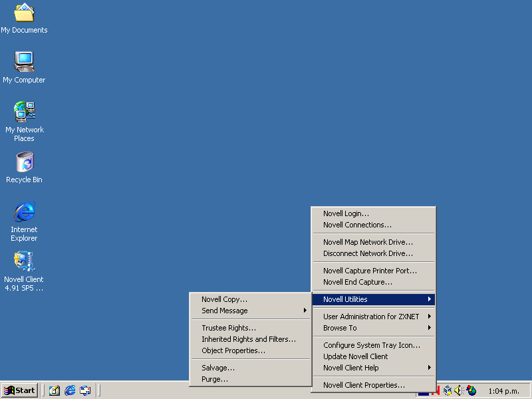Image resolution: width=532 pixels, height=399 pixels.
Task: Click the system clock showing 1:04 p.m.
Action: [504, 391]
